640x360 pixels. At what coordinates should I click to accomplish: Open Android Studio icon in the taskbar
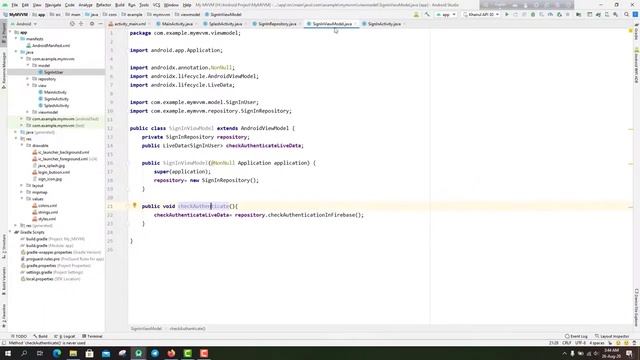tap(138, 353)
